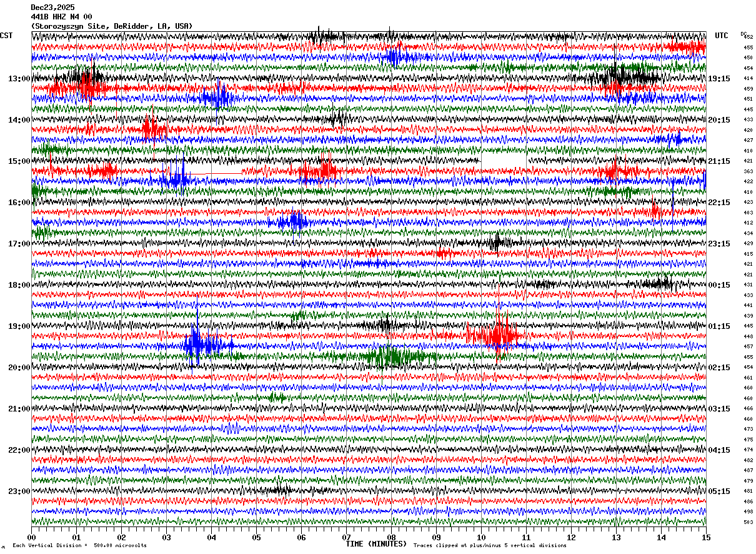This screenshot has width=756, height=554.
Task: Select the 20:00 CST time label
Action: point(19,368)
